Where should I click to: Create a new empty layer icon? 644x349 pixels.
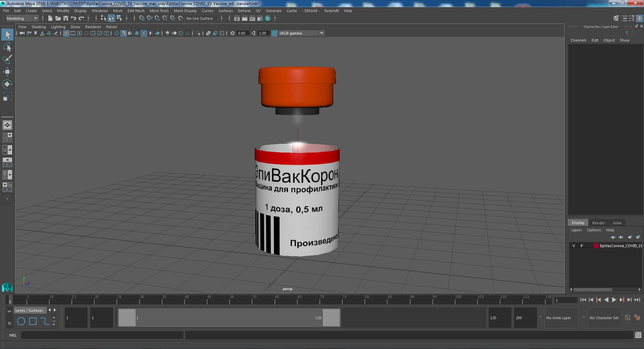click(630, 237)
